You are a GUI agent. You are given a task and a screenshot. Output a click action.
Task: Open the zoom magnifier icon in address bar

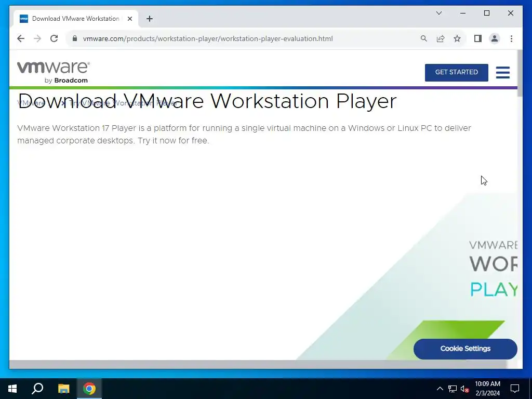pyautogui.click(x=424, y=38)
